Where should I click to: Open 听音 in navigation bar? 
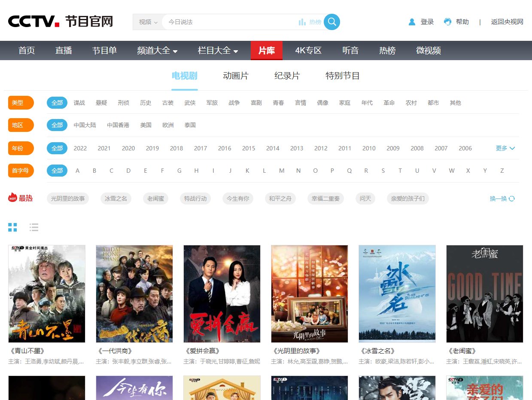click(350, 51)
